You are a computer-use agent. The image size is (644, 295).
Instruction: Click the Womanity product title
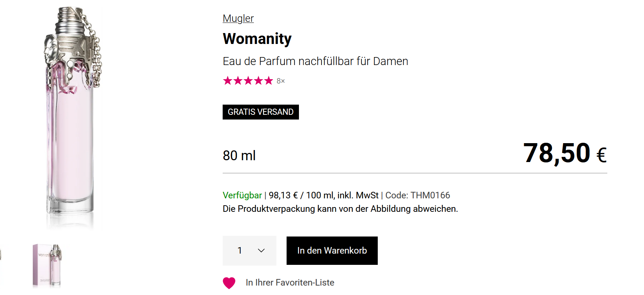257,39
